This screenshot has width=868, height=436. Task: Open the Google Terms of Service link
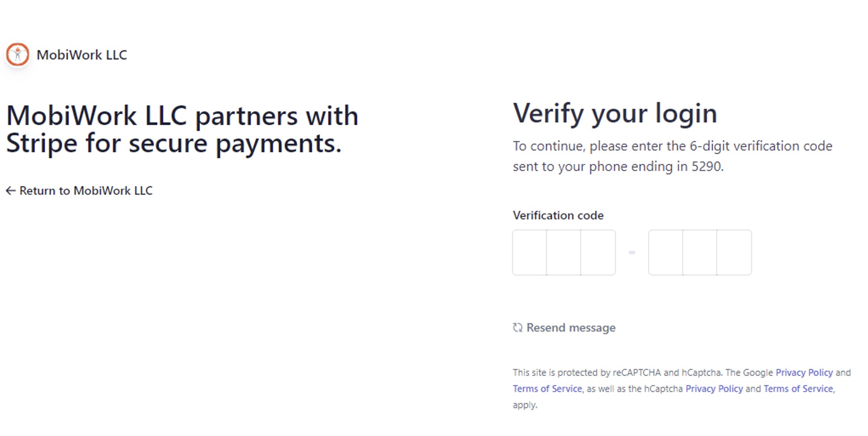[x=547, y=389]
